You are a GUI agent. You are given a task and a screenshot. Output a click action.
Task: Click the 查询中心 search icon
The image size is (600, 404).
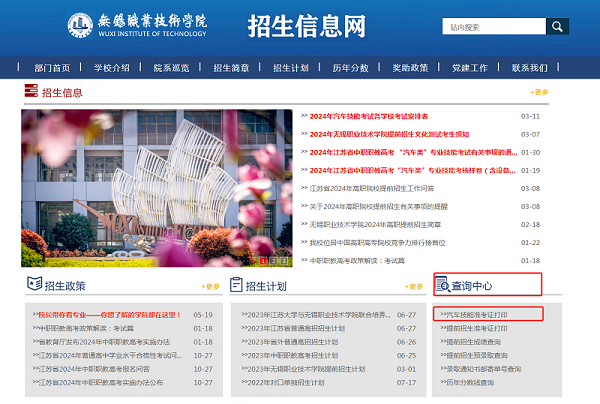[442, 286]
